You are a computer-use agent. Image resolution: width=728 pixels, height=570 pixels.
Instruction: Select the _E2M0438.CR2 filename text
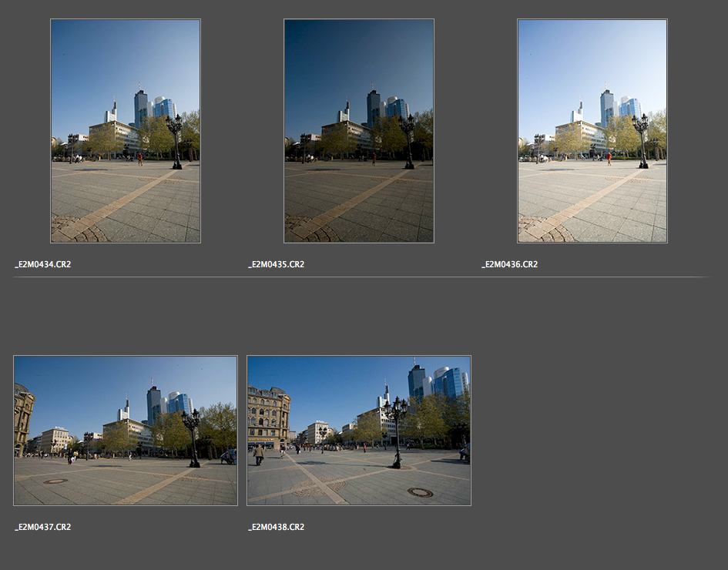pos(277,527)
